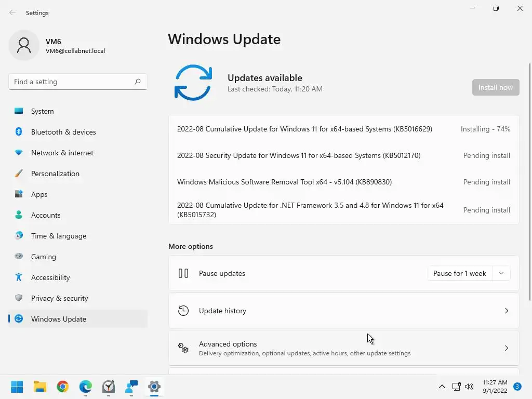Open the clock app icon on taskbar
Viewport: 532px width, 399px height.
(x=109, y=387)
